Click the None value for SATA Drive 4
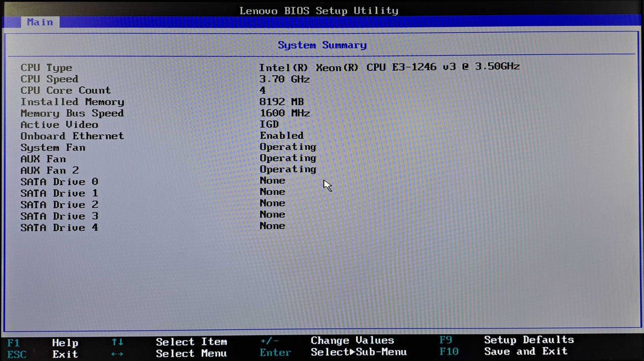644x361 pixels. pos(272,226)
